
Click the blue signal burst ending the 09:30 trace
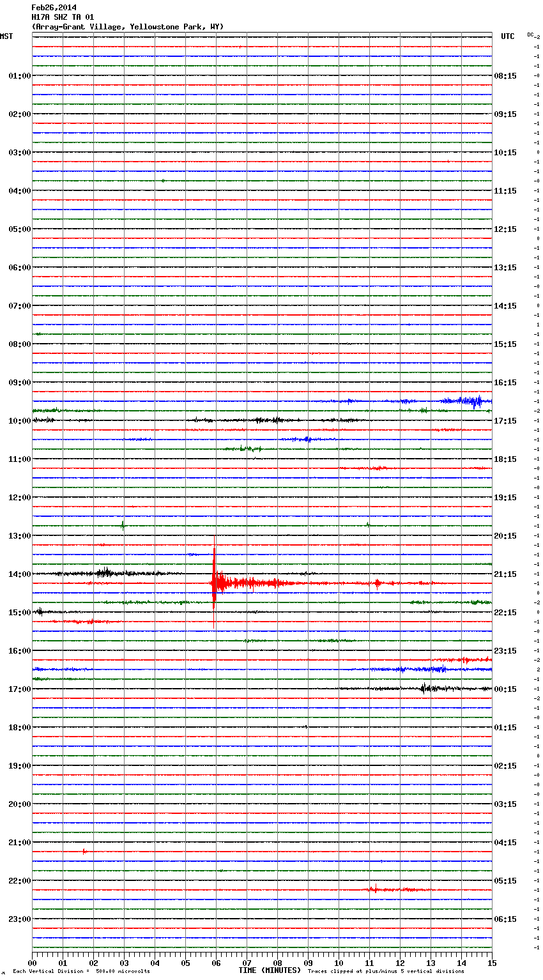[465, 401]
